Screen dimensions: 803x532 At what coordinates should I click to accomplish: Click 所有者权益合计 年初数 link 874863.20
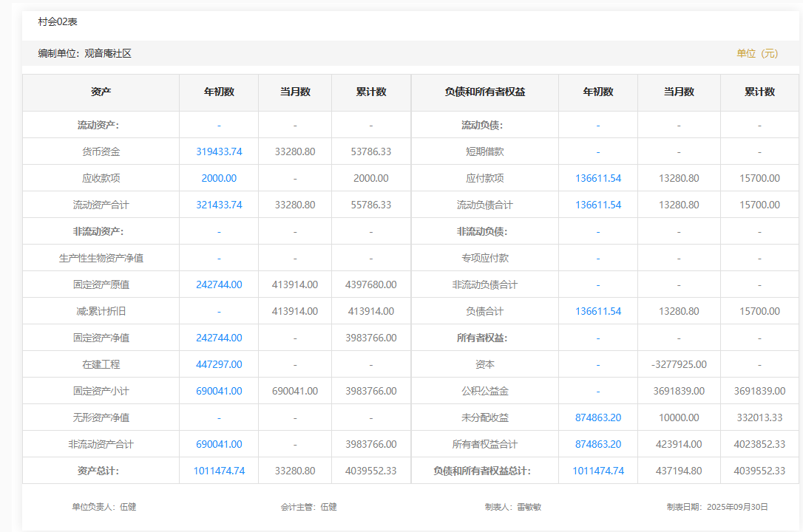pos(598,444)
